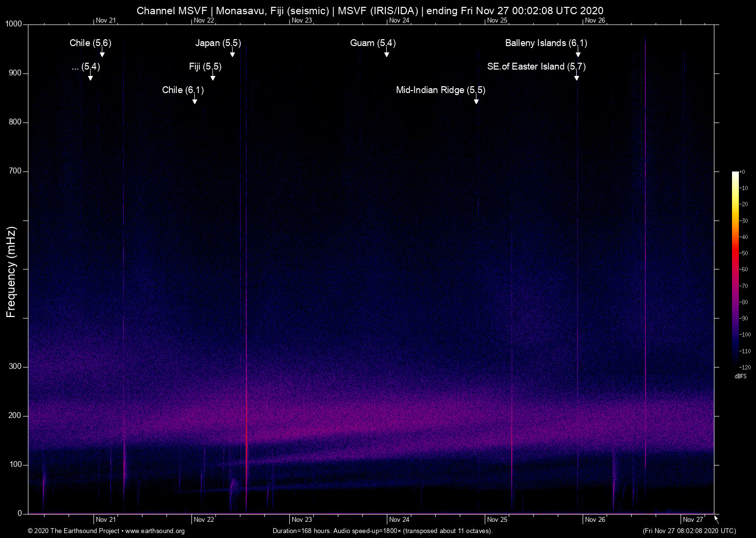Click 'Nov 22' on the top time axis
The width and height of the screenshot is (756, 538).
[204, 21]
